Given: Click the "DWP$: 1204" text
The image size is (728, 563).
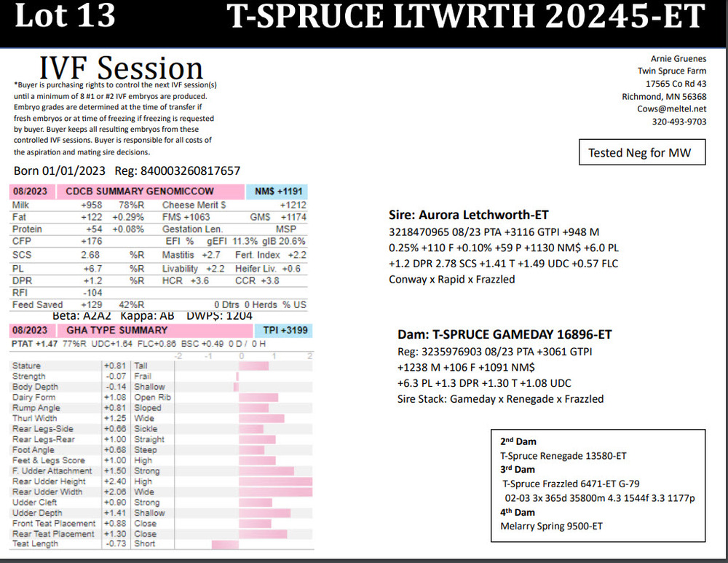Looking at the screenshot, I should pos(220,316).
